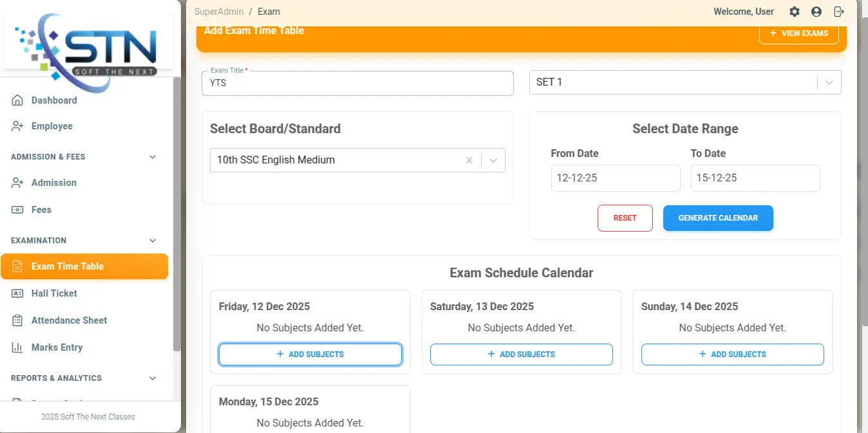Click the Attendance Sheet clipboard icon
The width and height of the screenshot is (868, 433).
point(17,320)
